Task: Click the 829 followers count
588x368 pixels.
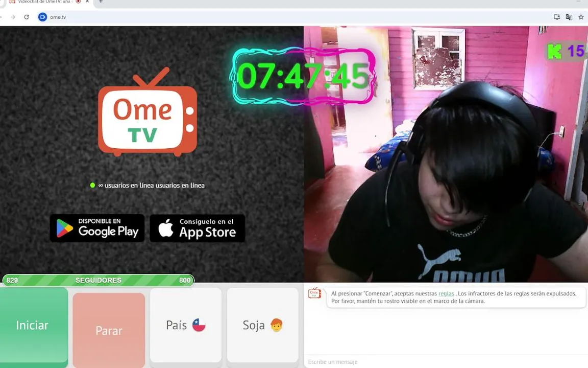Action: point(12,280)
